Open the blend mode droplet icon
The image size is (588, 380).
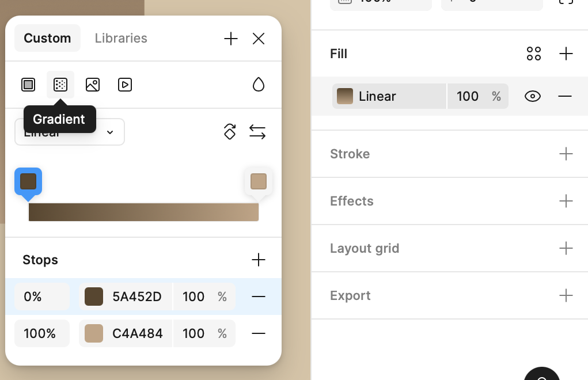pyautogui.click(x=259, y=85)
